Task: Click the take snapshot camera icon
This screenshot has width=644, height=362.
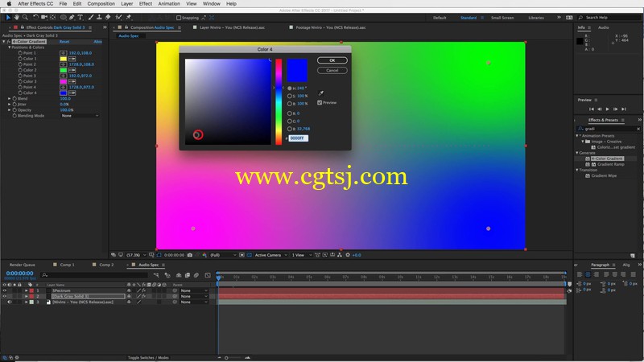Action: coord(190,255)
